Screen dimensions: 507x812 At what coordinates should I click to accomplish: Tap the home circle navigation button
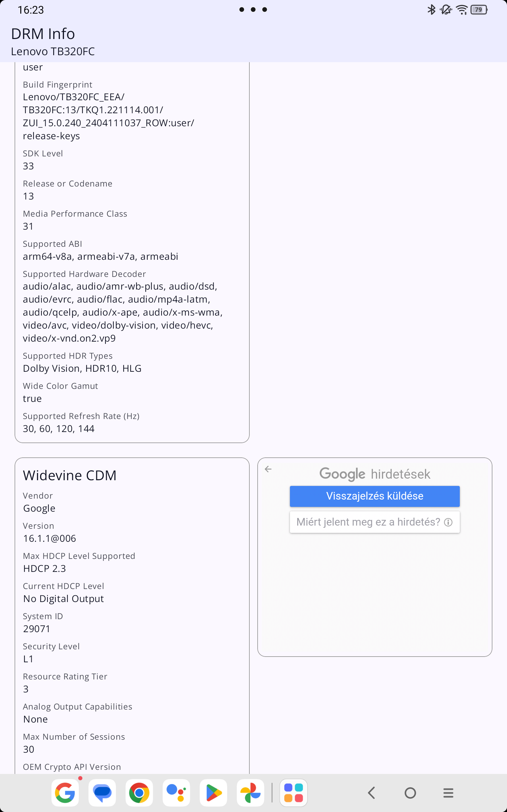coord(410,793)
